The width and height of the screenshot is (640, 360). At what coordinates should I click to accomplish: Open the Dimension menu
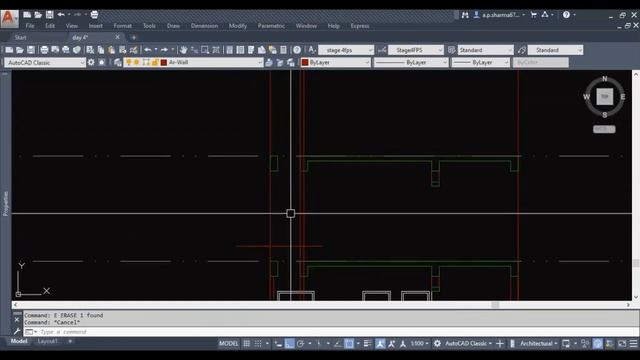204,26
